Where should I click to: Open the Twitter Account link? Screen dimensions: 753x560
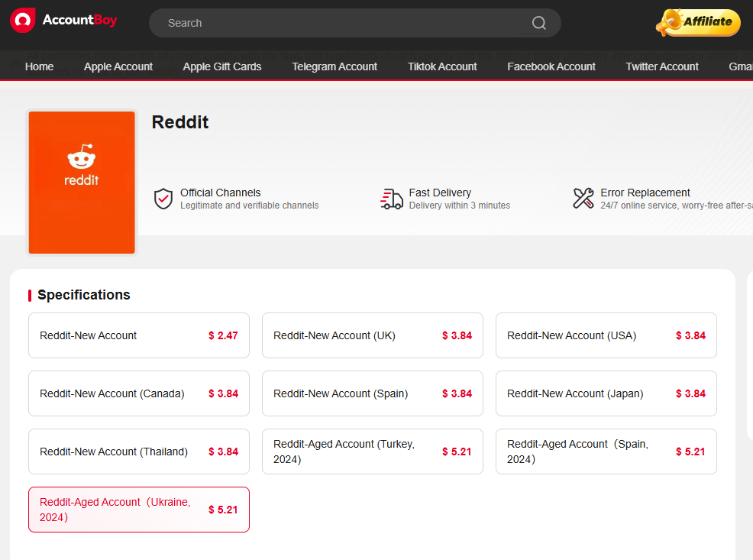pos(662,66)
